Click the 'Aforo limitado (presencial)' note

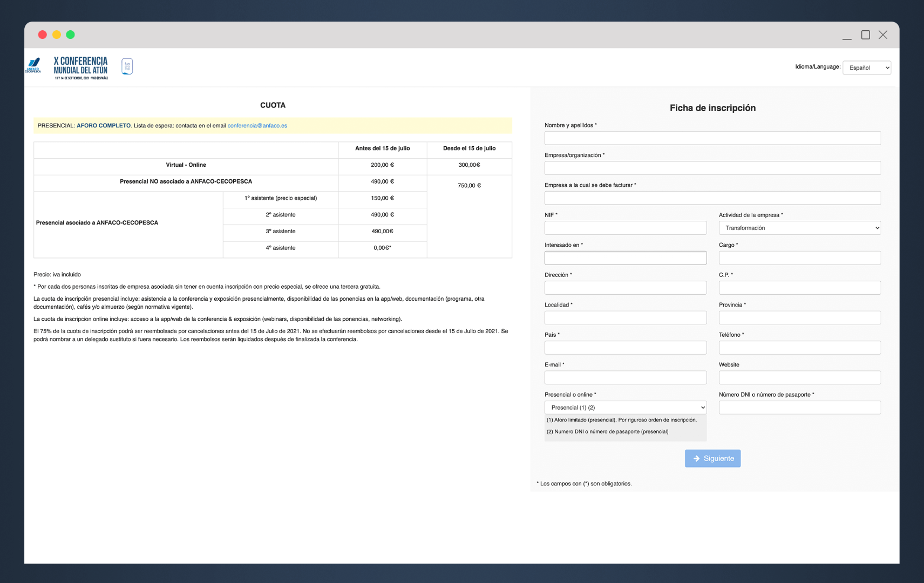(621, 420)
